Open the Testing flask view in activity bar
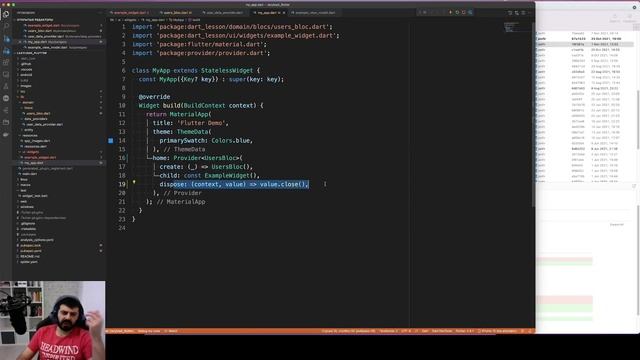 (x=6, y=86)
